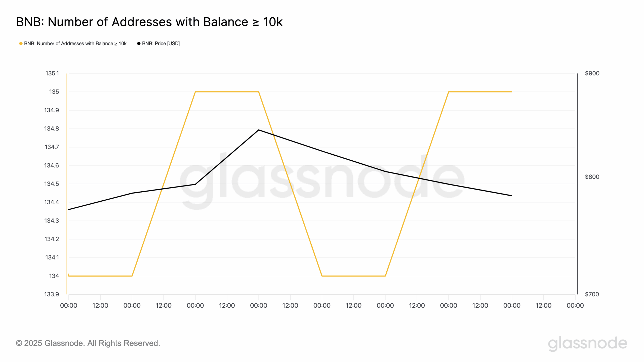Toggle the 'Number of Addresses with Balance ≥ 10k' legend label

(75, 43)
